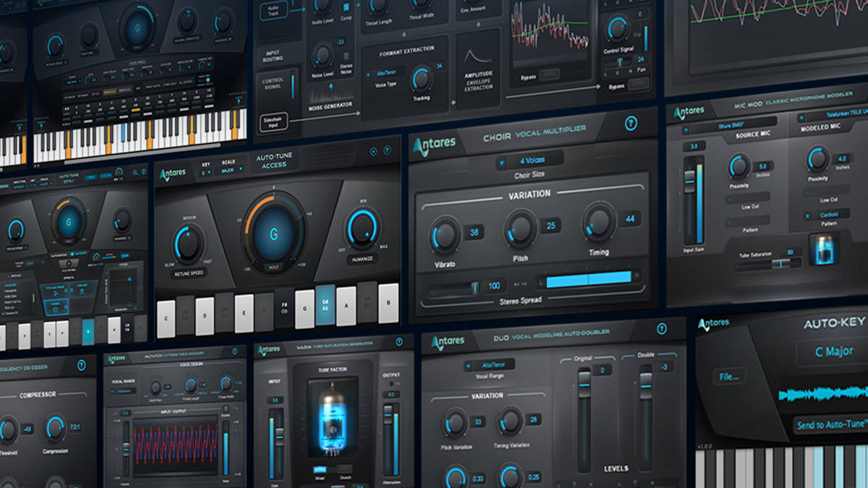The height and width of the screenshot is (488, 868).
Task: Turn the Vibrato knob in Choir
Action: (443, 236)
